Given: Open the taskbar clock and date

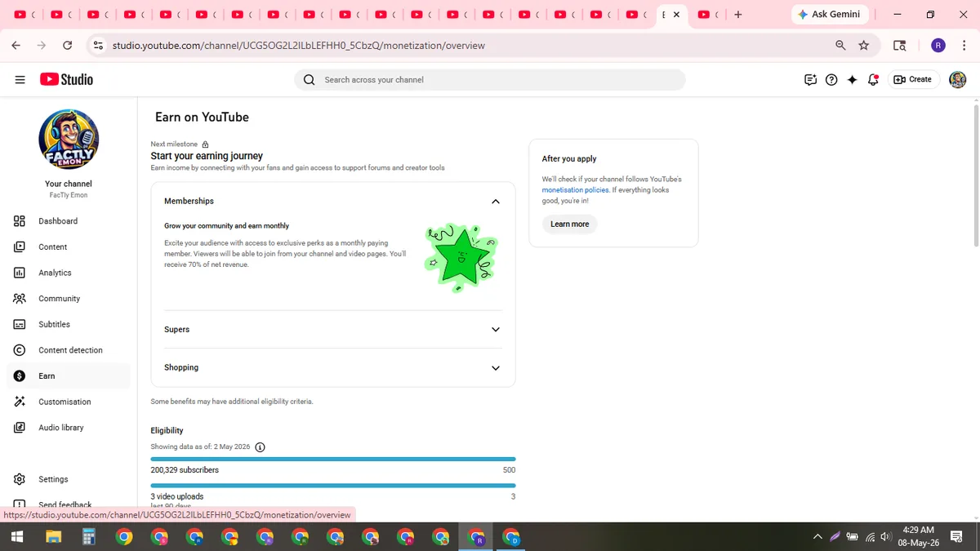Looking at the screenshot, I should tap(918, 536).
